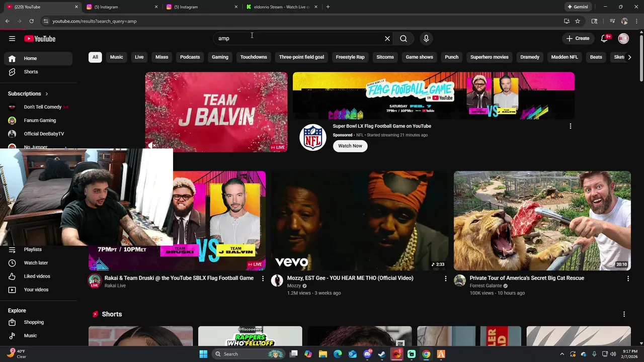Select the Music filter chip

[x=116, y=57]
